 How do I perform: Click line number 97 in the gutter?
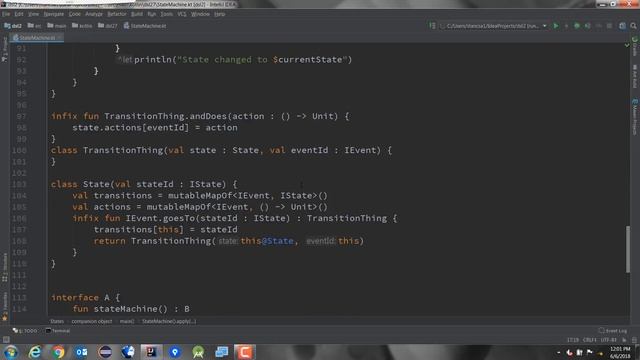[22, 116]
